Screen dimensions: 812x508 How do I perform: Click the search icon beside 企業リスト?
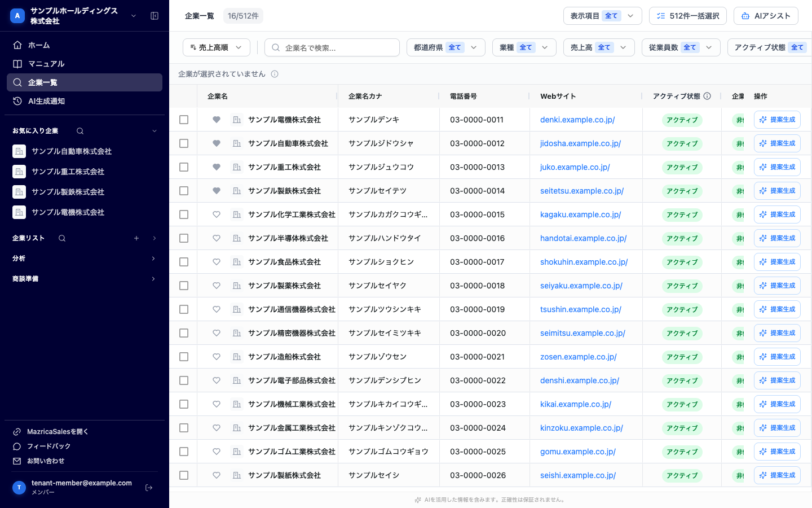coord(62,238)
